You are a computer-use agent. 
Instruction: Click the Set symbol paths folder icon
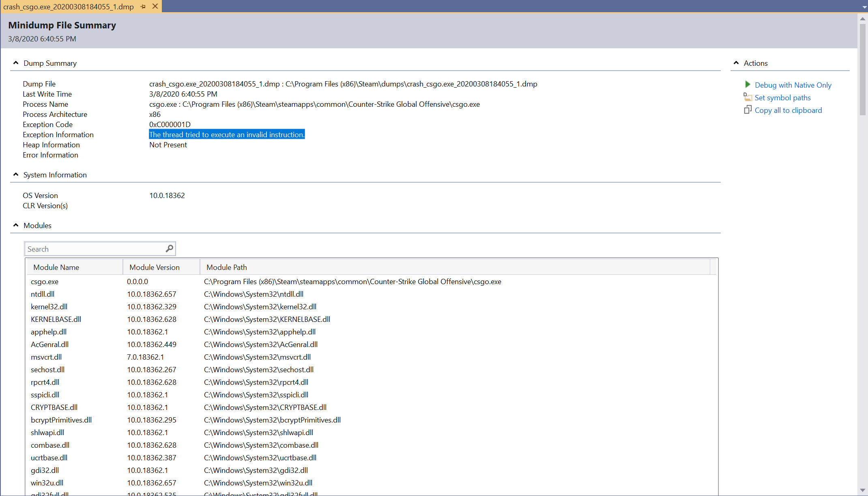pyautogui.click(x=748, y=97)
